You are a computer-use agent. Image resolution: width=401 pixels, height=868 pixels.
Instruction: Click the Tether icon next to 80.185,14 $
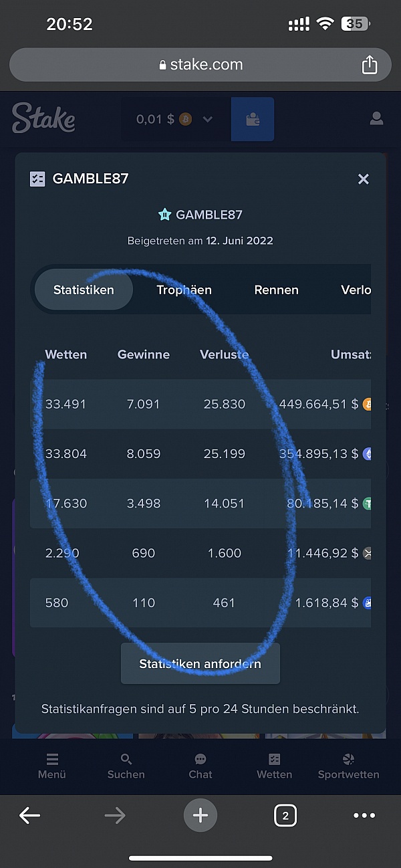pos(368,504)
